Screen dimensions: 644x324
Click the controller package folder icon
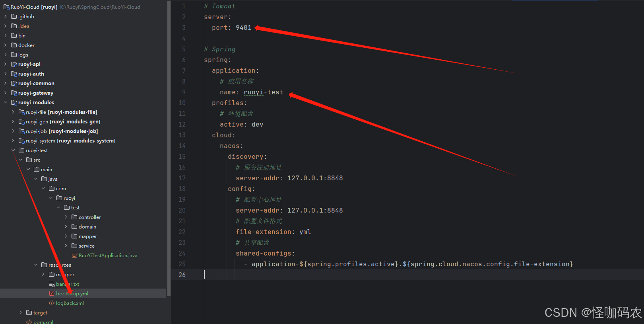[x=74, y=217]
